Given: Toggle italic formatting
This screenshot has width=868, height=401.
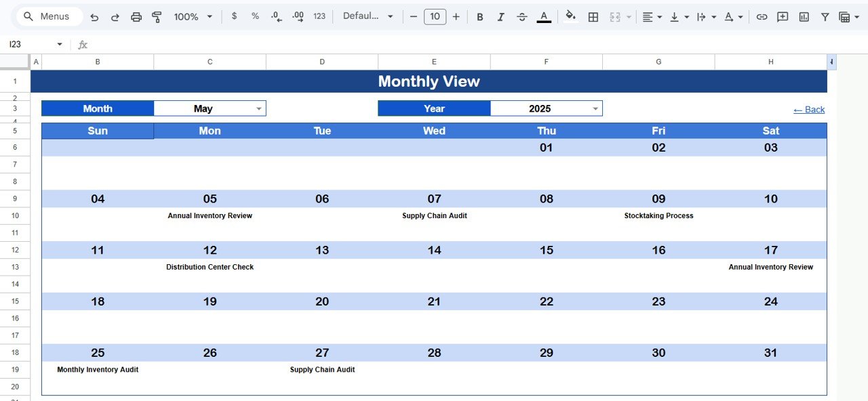Looking at the screenshot, I should [x=500, y=16].
